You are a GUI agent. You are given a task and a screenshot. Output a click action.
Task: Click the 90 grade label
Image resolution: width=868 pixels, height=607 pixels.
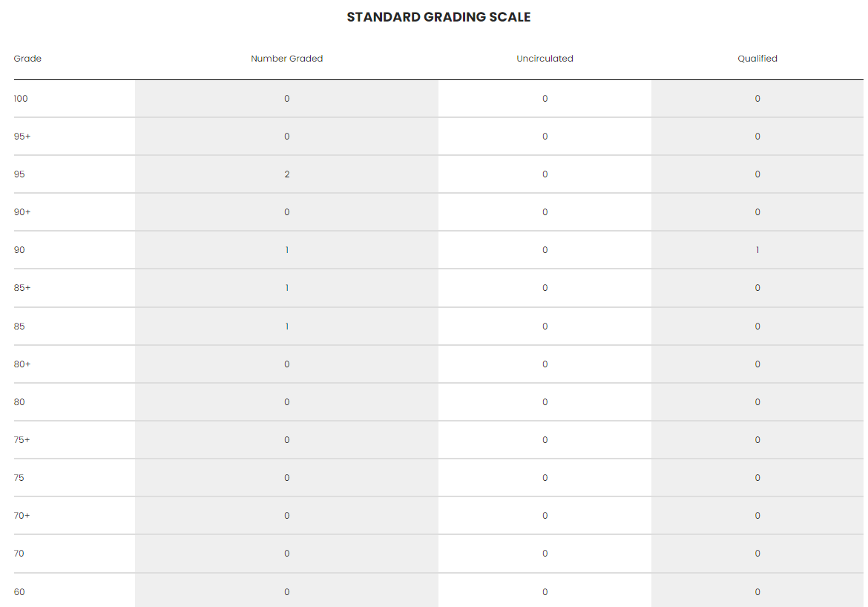click(19, 250)
